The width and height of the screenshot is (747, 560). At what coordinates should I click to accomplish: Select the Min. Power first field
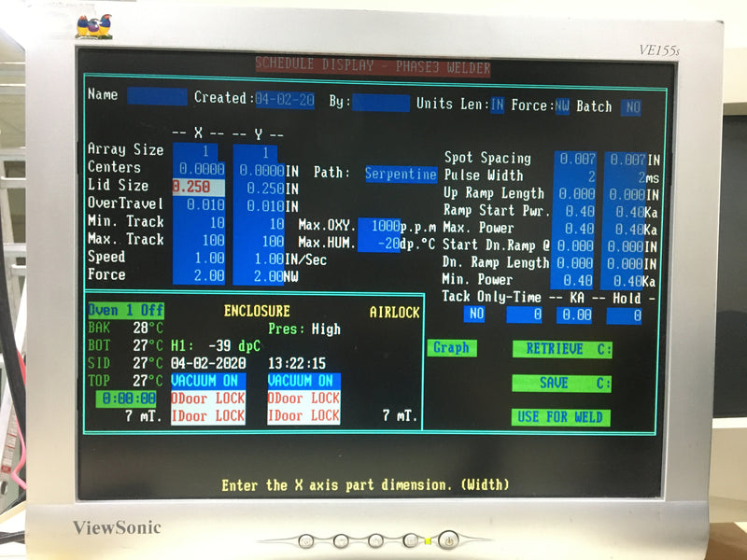(x=572, y=281)
